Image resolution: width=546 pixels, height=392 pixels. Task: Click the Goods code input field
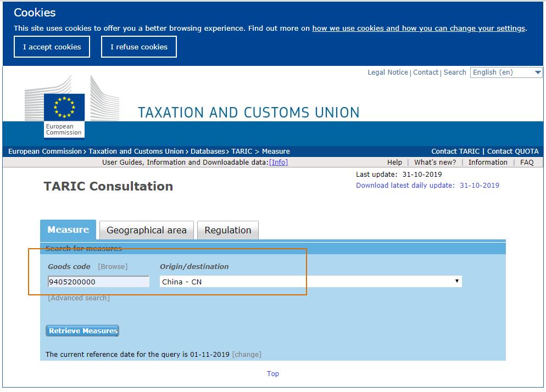[98, 282]
